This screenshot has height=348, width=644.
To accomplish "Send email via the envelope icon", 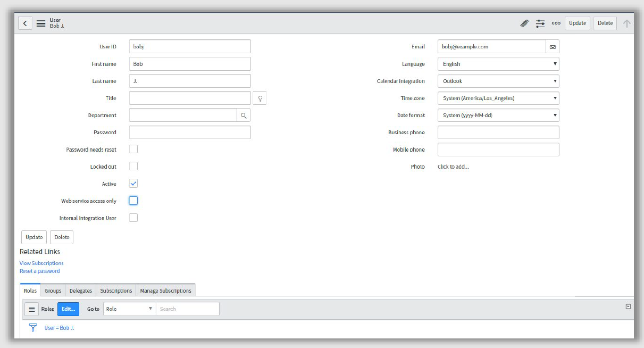I will pyautogui.click(x=553, y=46).
